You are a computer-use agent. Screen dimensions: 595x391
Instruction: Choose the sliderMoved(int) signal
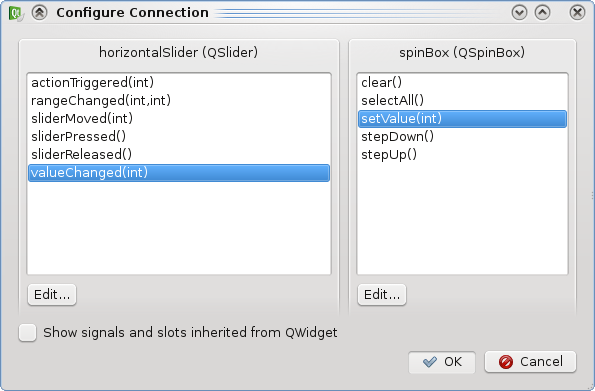coord(179,118)
